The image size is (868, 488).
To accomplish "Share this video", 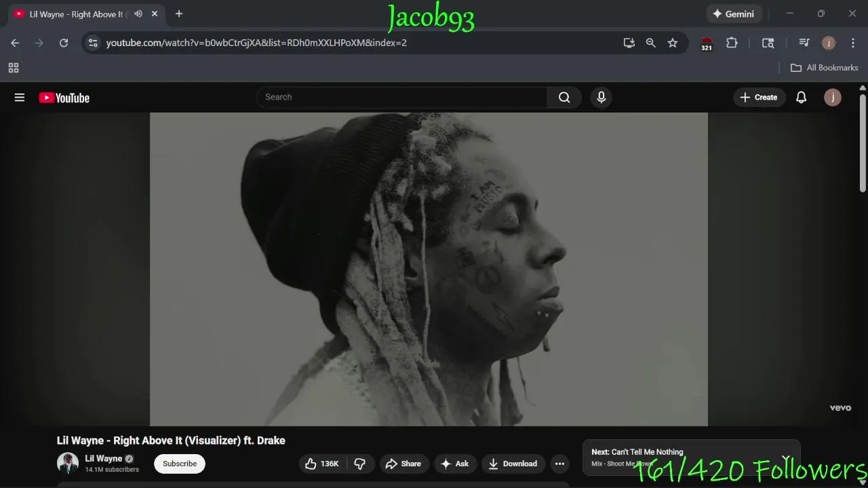I will coord(403,464).
